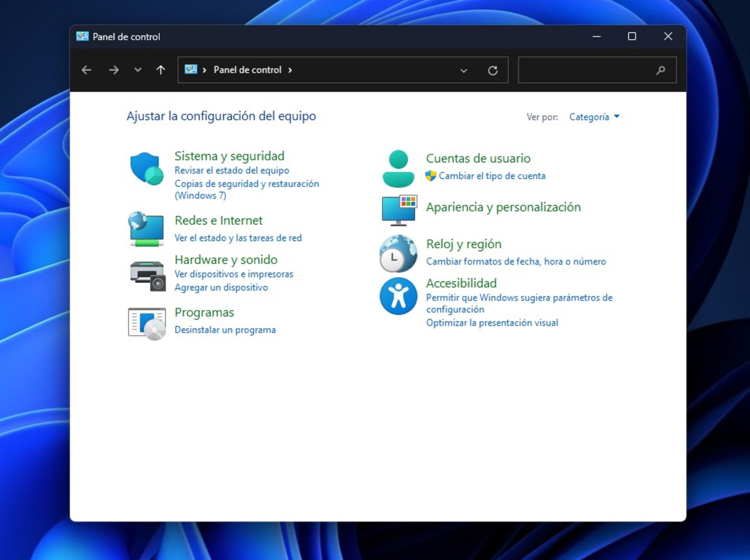Open the Reloj y región clock globe icon
This screenshot has height=560, width=750.
(x=398, y=253)
